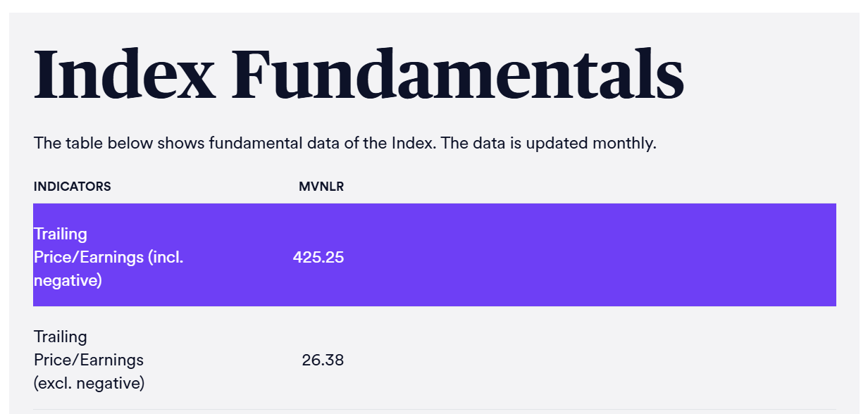Viewport: 868px width, 414px height.
Task: Click the 425.25 value cell
Action: 318,257
